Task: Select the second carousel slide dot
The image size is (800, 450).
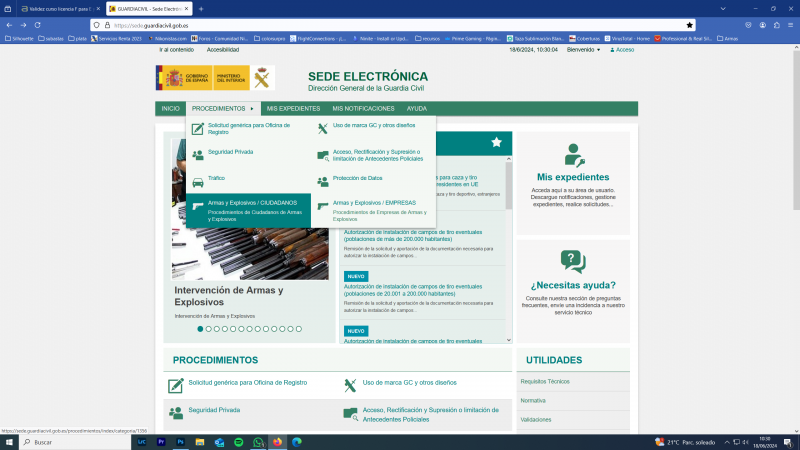Action: coord(209,328)
